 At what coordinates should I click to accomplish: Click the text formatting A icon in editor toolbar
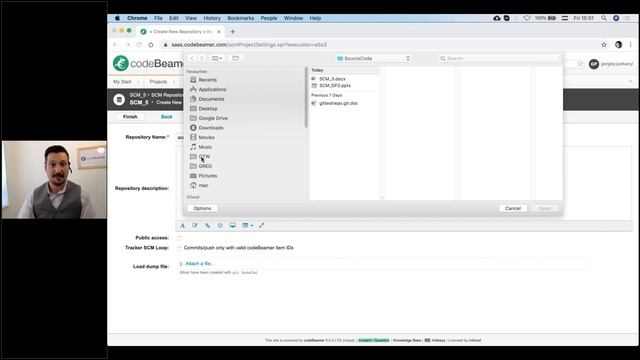(x=182, y=225)
